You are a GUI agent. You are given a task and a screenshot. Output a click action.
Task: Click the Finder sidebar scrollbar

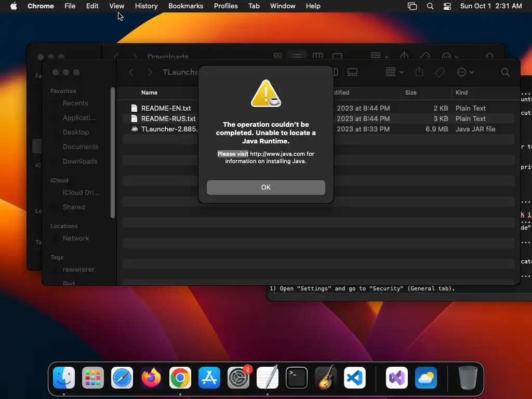[x=113, y=153]
